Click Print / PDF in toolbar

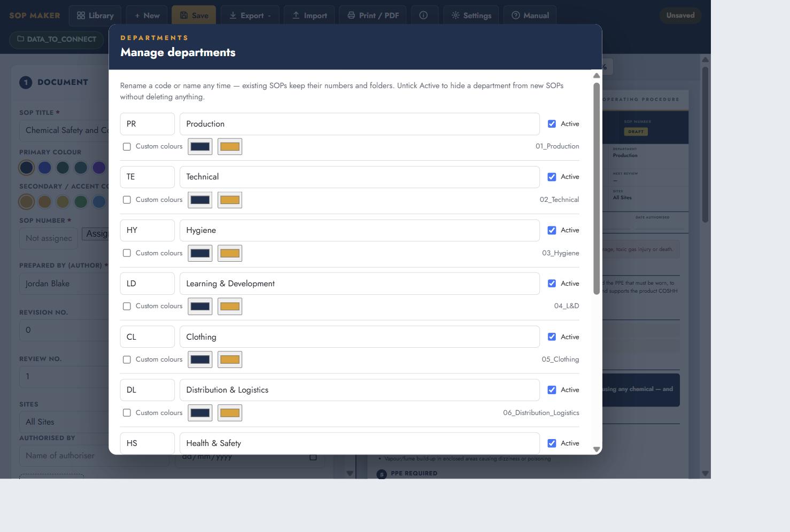(x=373, y=15)
